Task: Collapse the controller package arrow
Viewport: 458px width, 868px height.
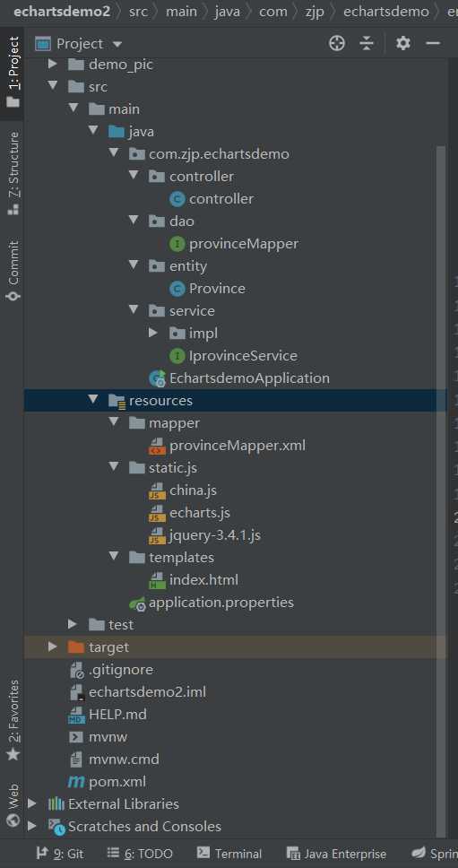Action: point(134,176)
